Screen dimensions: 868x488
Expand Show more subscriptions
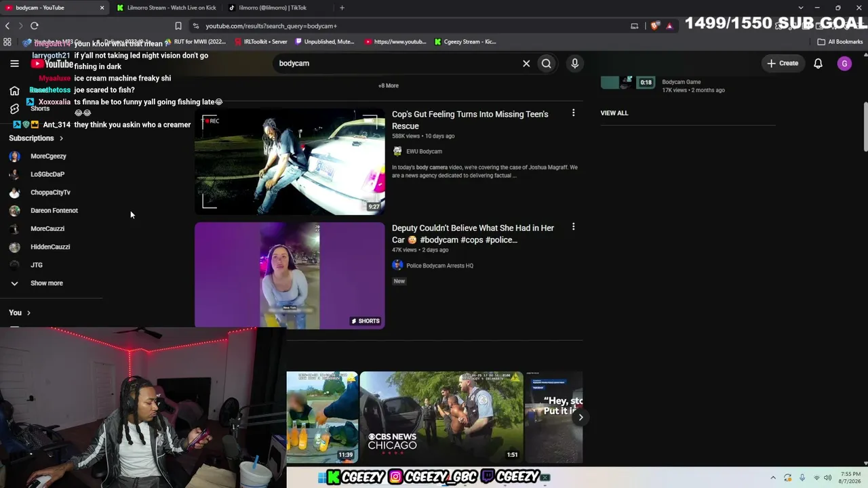(46, 283)
